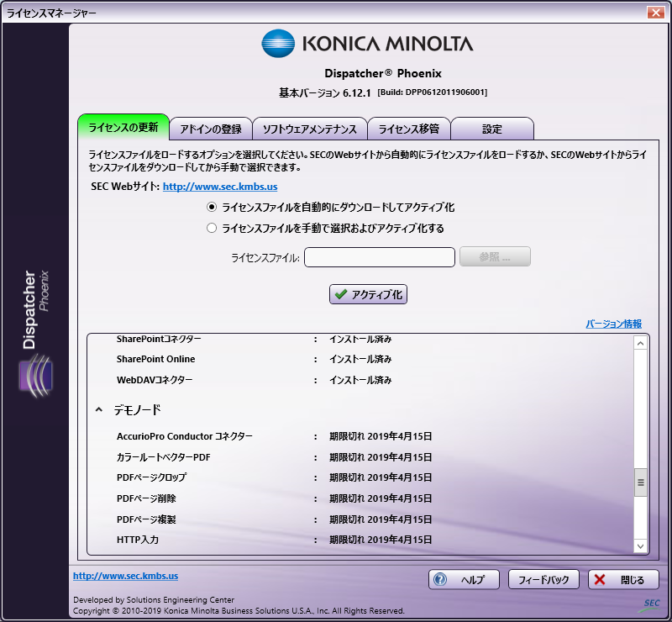Screen dimensions: 672x622
Task: Click the 閉じる button
Action: tap(623, 579)
